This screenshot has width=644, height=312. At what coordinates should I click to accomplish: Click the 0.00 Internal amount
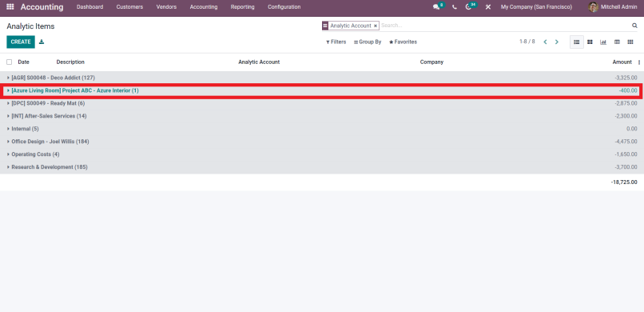[x=632, y=129]
